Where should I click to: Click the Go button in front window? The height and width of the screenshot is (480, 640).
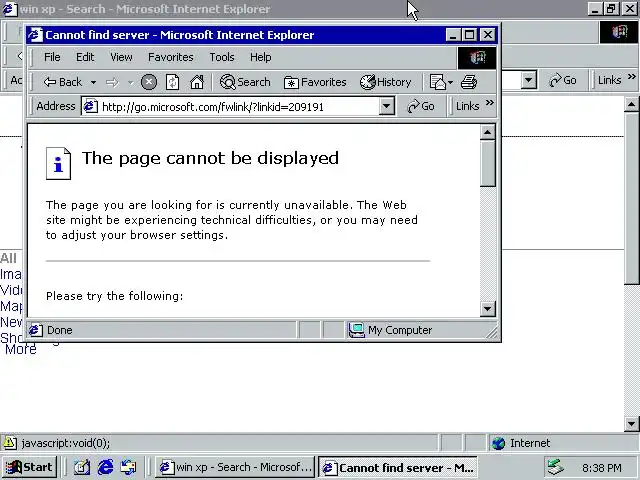pos(421,107)
